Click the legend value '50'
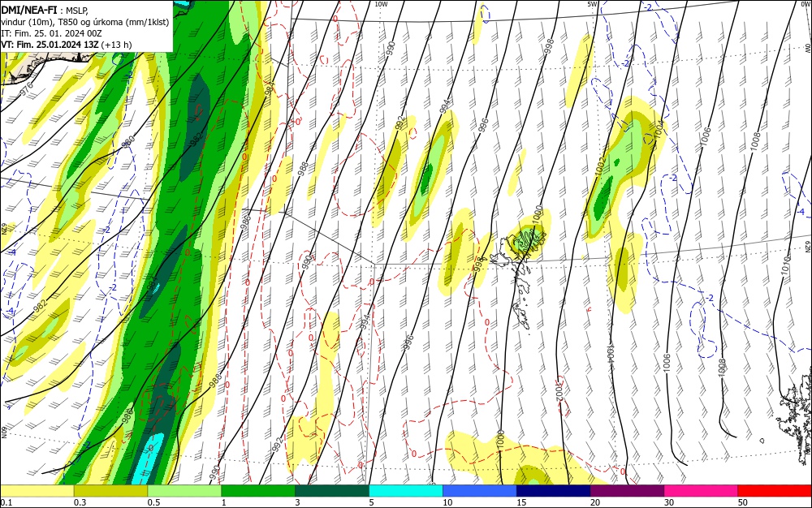 pos(743,502)
